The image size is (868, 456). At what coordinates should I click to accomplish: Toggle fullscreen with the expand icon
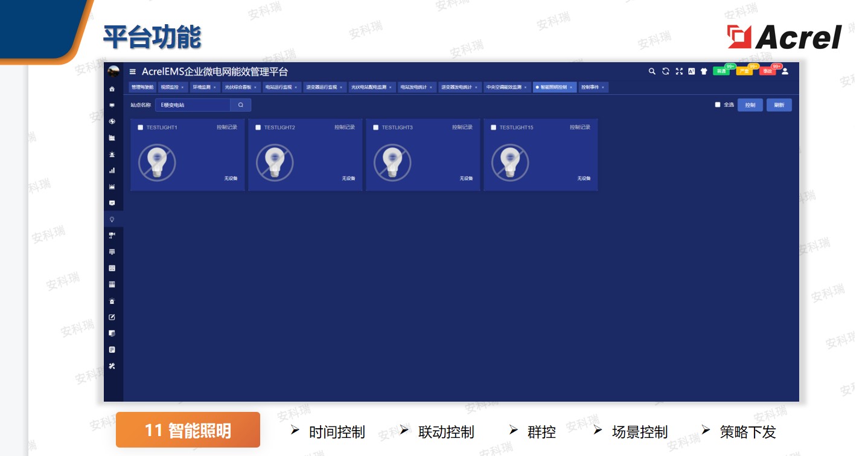click(x=679, y=71)
